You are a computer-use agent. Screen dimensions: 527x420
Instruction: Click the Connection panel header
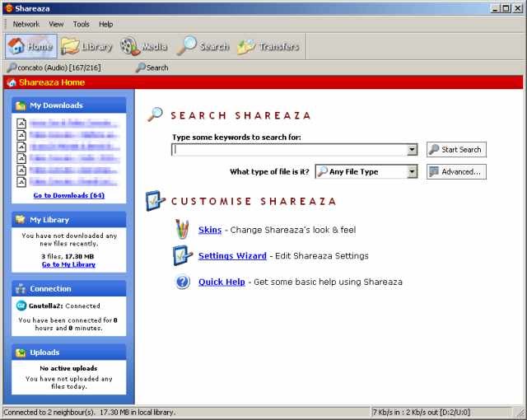tap(69, 288)
